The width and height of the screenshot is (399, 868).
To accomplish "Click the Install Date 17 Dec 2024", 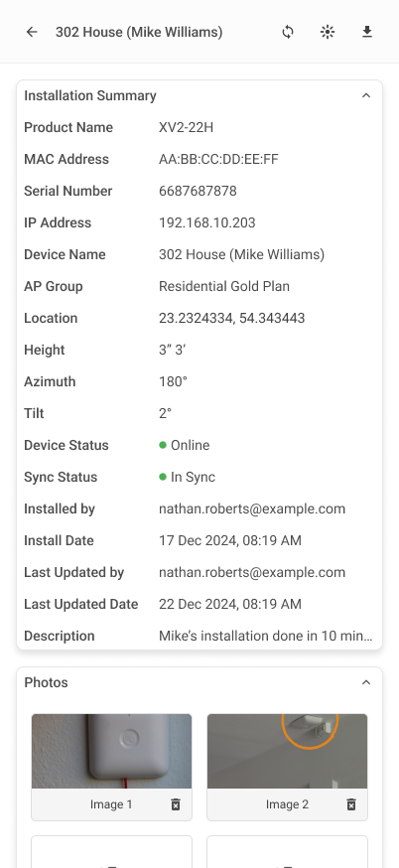I will [x=230, y=541].
